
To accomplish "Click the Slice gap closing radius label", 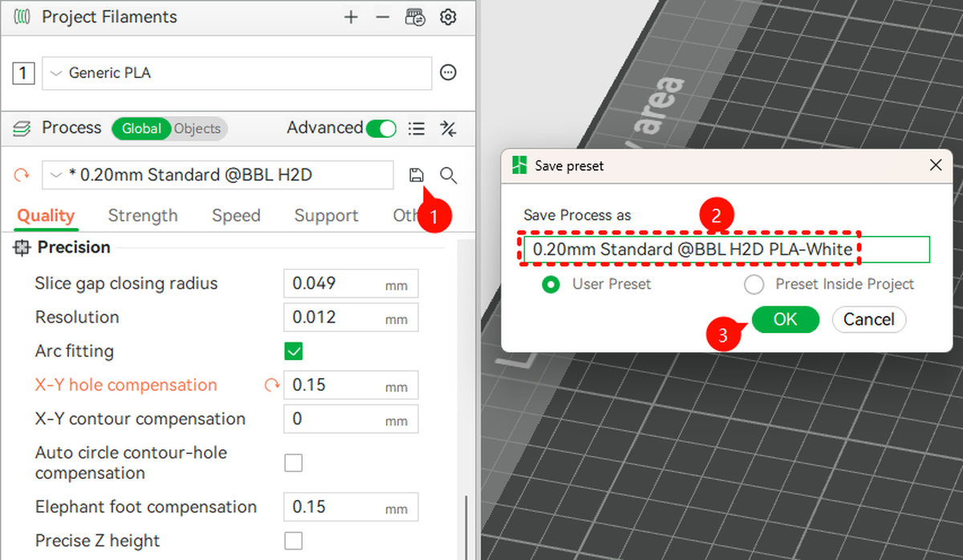I will 126,284.
